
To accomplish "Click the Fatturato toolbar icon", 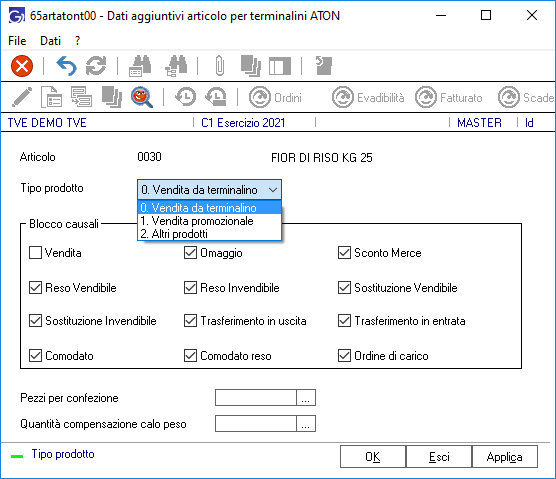I will click(449, 98).
